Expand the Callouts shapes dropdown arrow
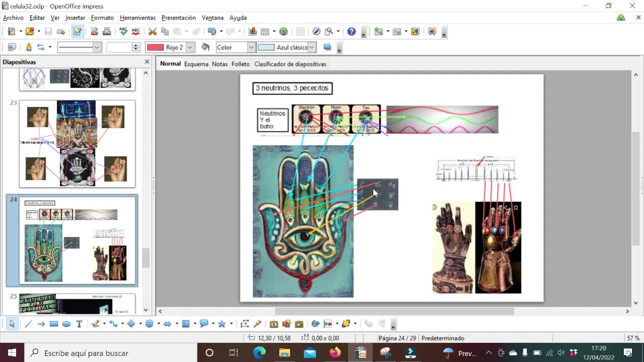 click(213, 324)
